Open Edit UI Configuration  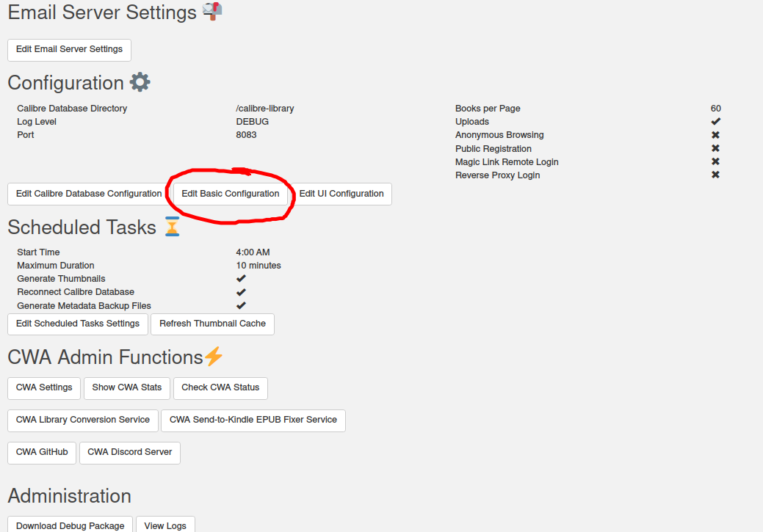[341, 194]
